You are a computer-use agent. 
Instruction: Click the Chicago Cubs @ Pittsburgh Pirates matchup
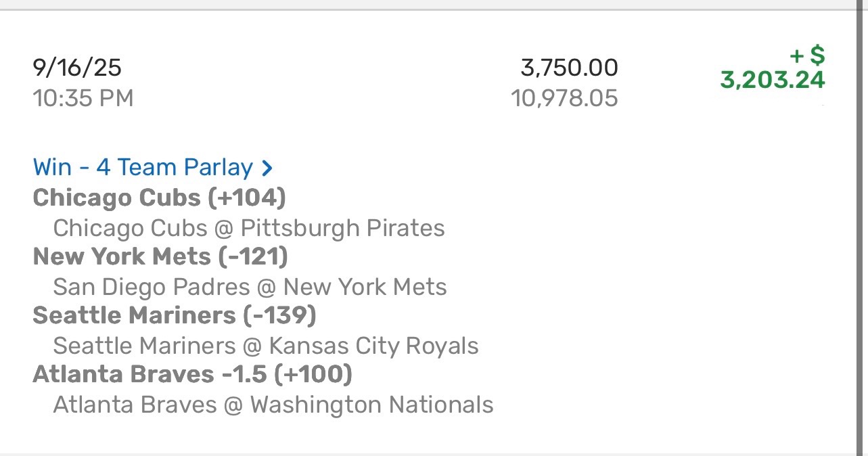point(248,228)
